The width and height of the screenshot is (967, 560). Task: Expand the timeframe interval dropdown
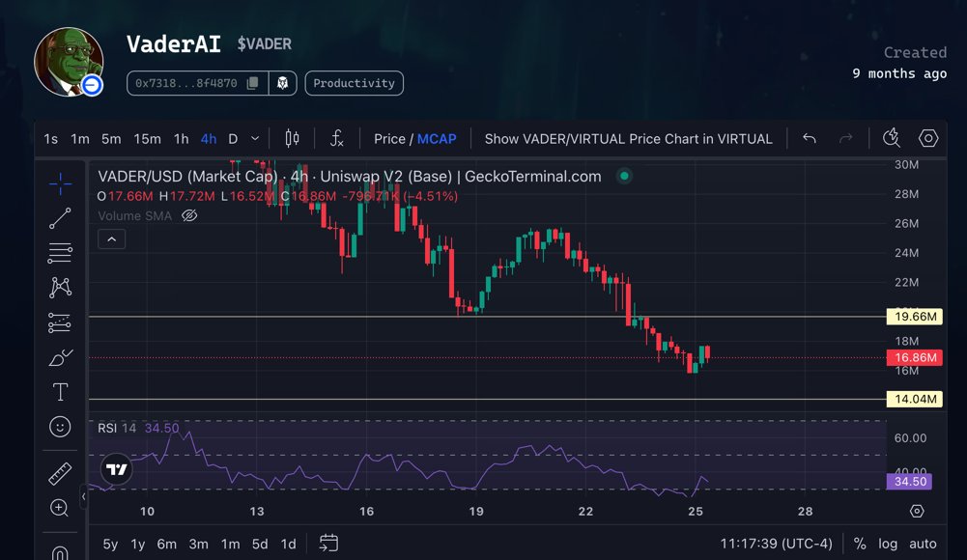coord(255,139)
